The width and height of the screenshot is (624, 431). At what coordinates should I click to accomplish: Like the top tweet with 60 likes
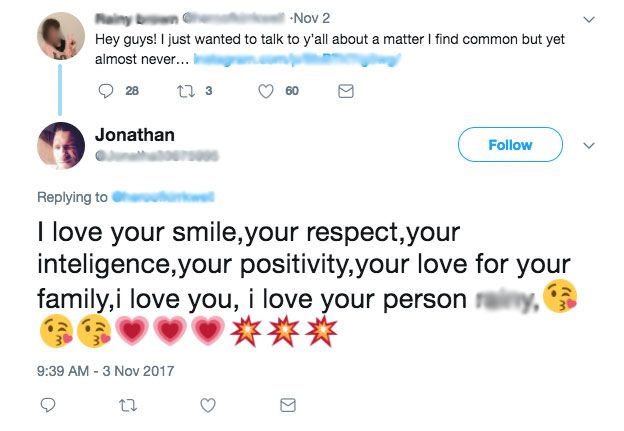coord(266,91)
